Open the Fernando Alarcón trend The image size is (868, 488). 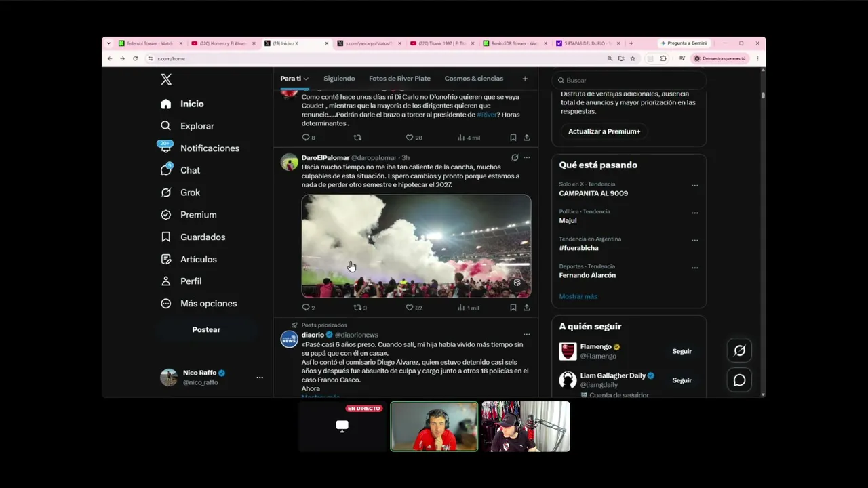587,275
